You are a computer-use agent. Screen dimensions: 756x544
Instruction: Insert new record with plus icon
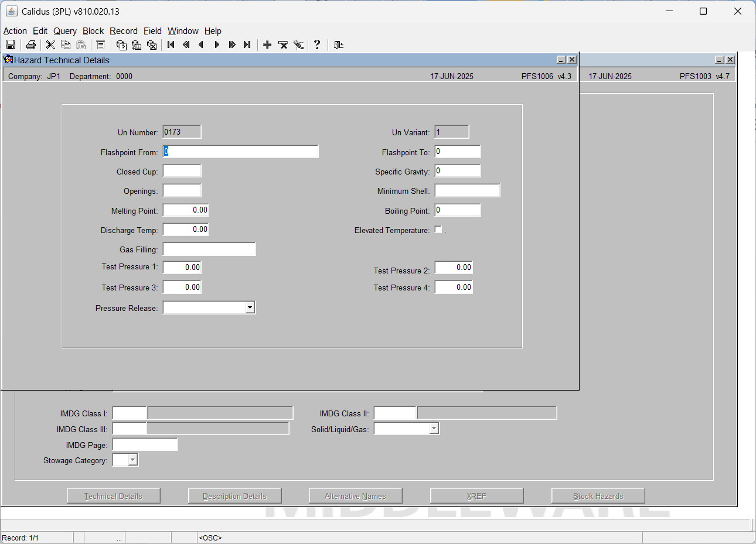click(267, 45)
